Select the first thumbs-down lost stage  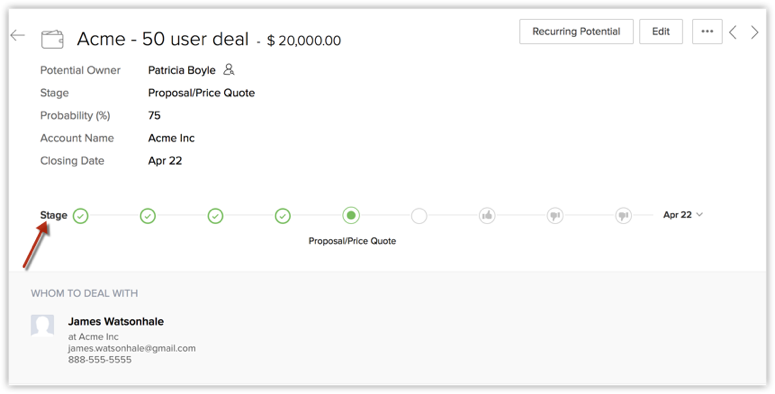click(x=555, y=216)
